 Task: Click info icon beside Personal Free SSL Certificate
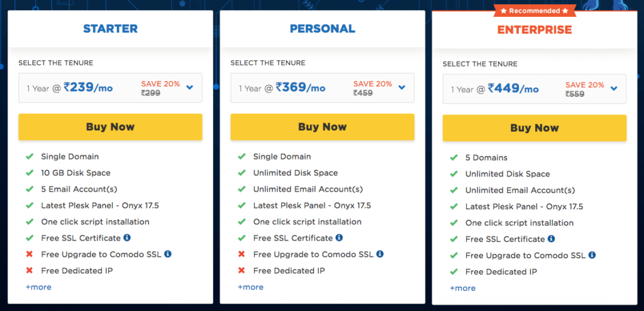coord(339,237)
